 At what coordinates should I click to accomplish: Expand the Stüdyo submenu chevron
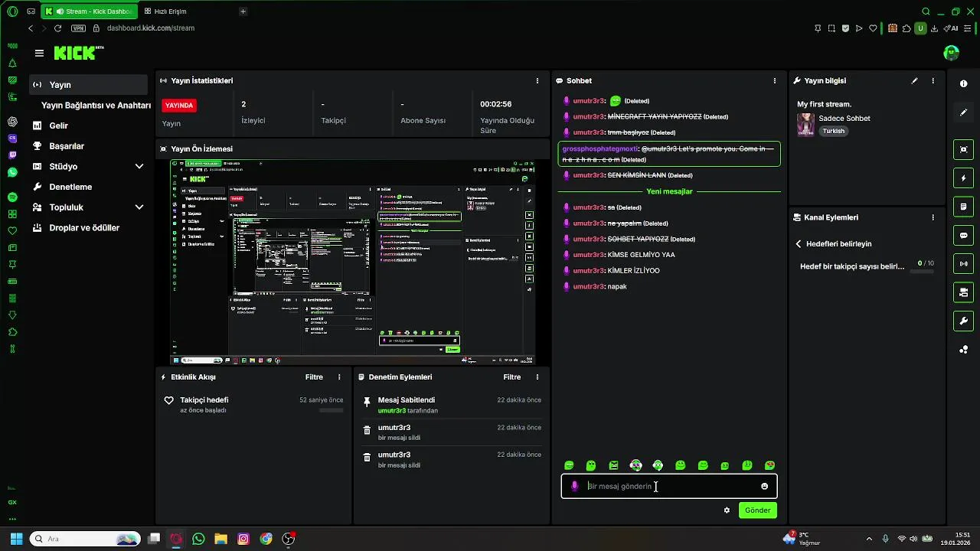coord(139,167)
